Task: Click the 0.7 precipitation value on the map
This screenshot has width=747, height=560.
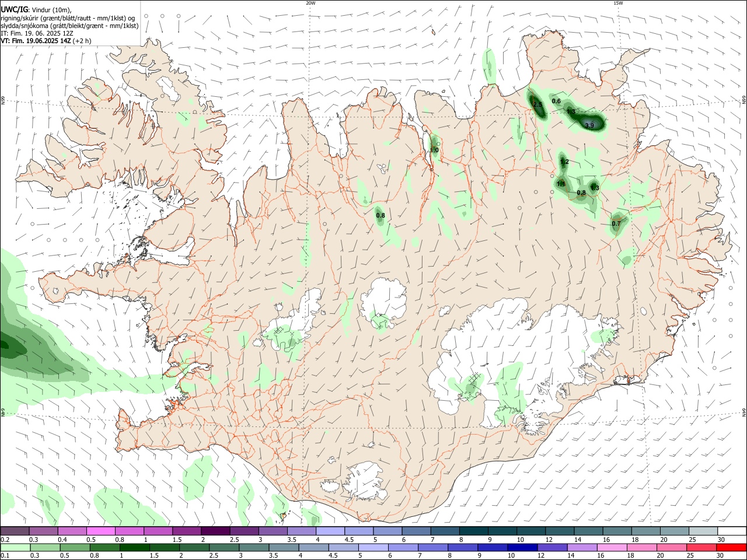Action: point(616,224)
